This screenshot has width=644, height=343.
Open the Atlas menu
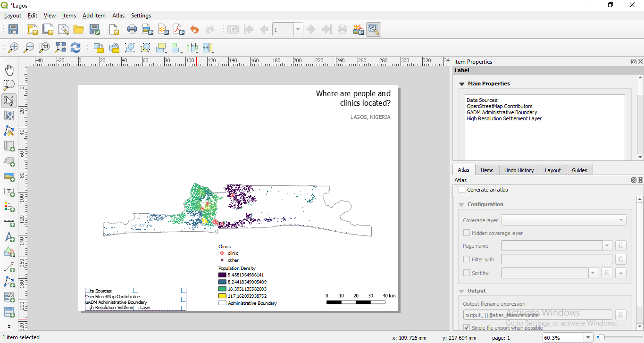pyautogui.click(x=118, y=16)
